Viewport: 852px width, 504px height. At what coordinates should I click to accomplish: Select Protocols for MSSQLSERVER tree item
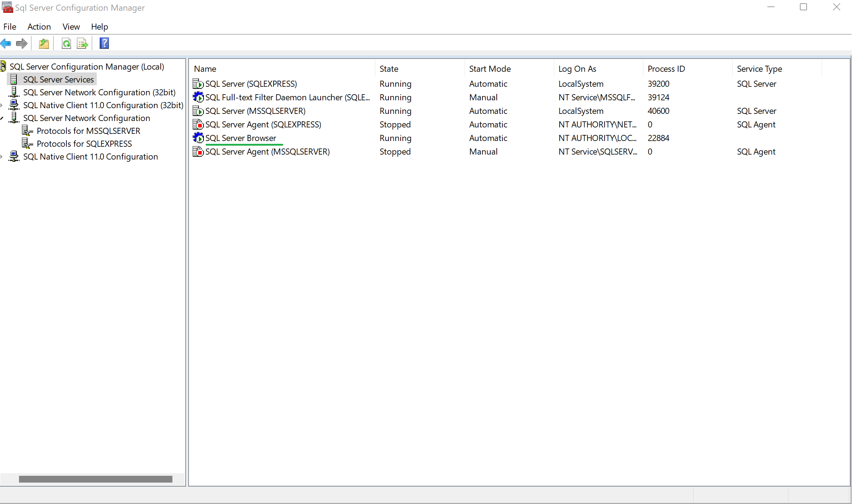[89, 131]
